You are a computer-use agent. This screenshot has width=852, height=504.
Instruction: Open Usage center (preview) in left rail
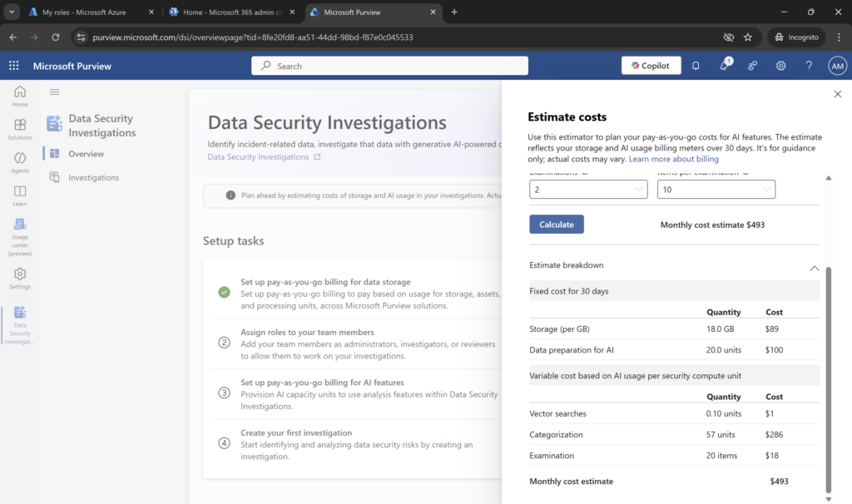[x=20, y=235]
